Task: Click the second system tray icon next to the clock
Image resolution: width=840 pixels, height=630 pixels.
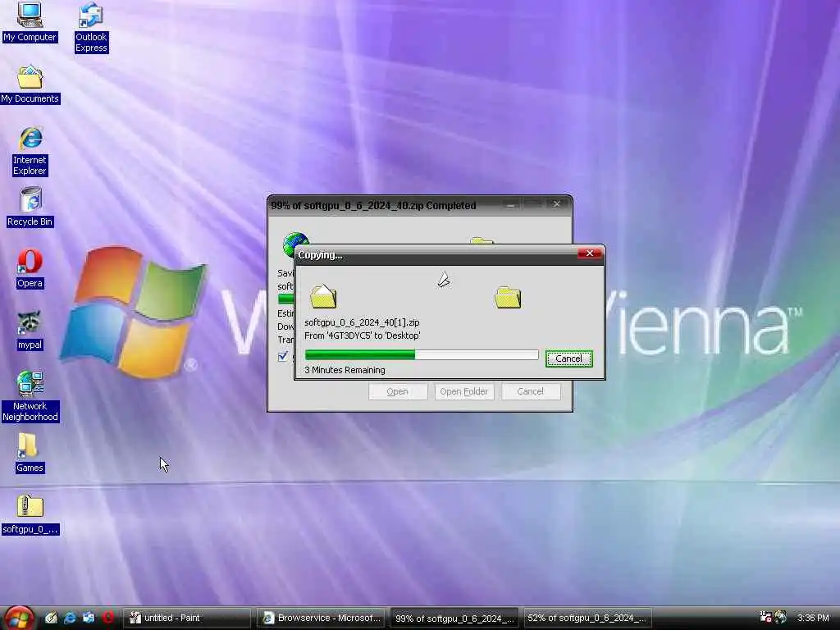Action: pos(781,617)
